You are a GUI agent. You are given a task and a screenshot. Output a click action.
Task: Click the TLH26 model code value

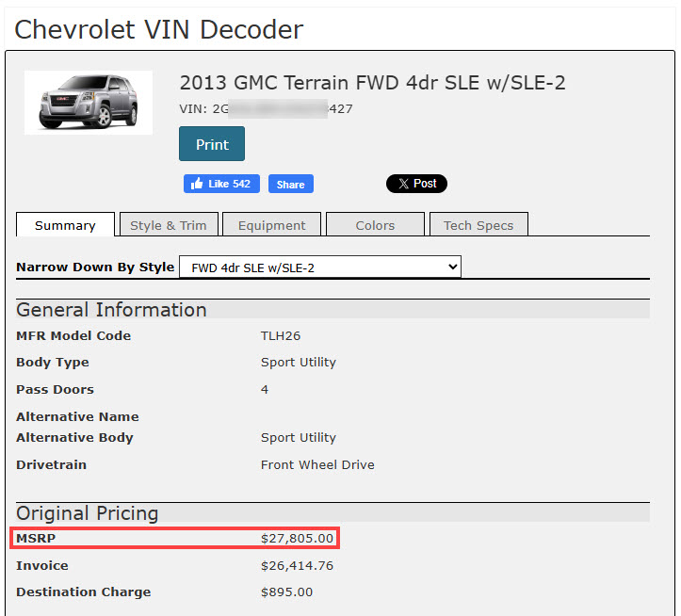coord(280,336)
